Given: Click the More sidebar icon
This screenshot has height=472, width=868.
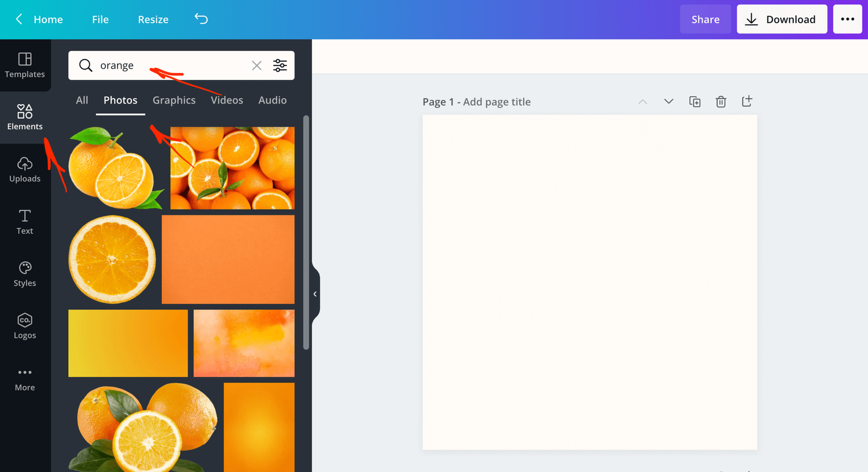Looking at the screenshot, I should pos(25,378).
